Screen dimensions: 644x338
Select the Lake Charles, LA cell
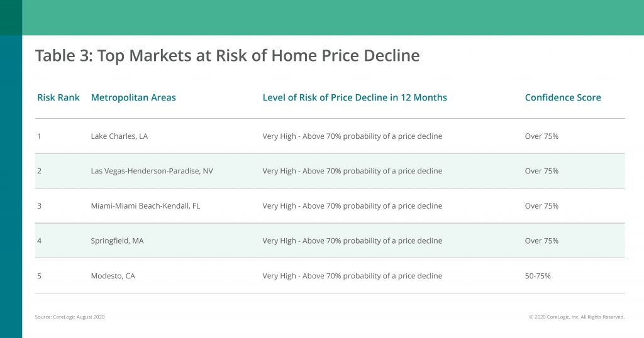119,136
